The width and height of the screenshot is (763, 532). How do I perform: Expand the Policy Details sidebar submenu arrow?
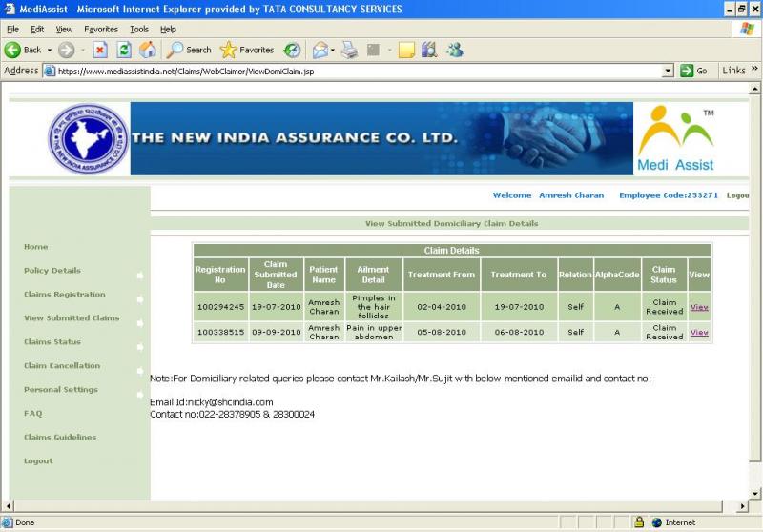click(140, 276)
